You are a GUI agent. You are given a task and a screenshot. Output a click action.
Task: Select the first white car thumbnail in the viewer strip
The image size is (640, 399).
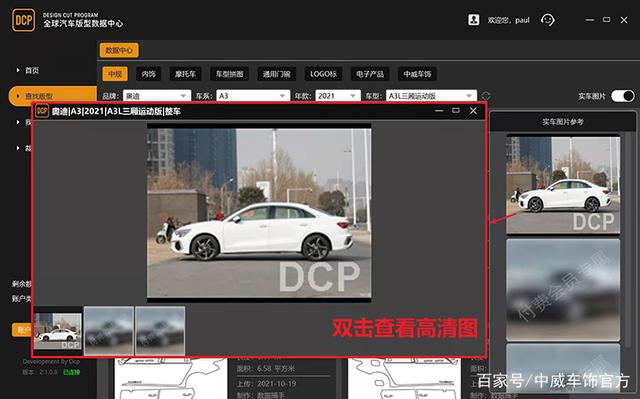point(58,331)
